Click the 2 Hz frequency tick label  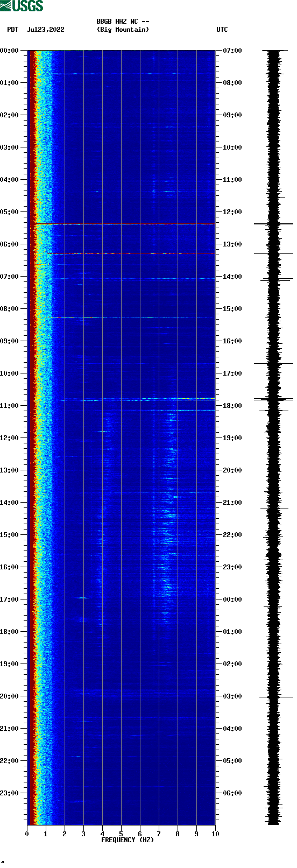(65, 834)
